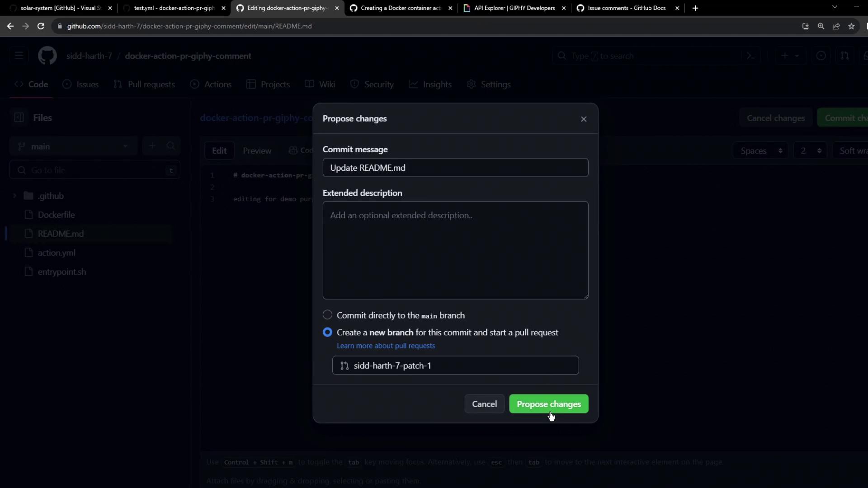
Task: Select Create a new branch radio option
Action: tap(327, 332)
